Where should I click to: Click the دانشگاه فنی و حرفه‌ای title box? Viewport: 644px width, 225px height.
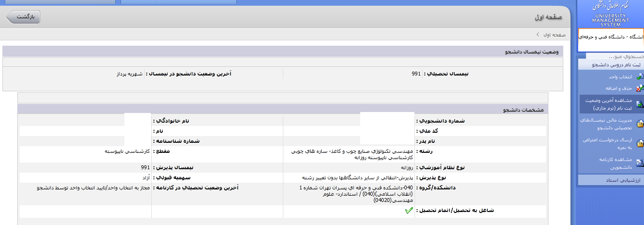click(610, 40)
